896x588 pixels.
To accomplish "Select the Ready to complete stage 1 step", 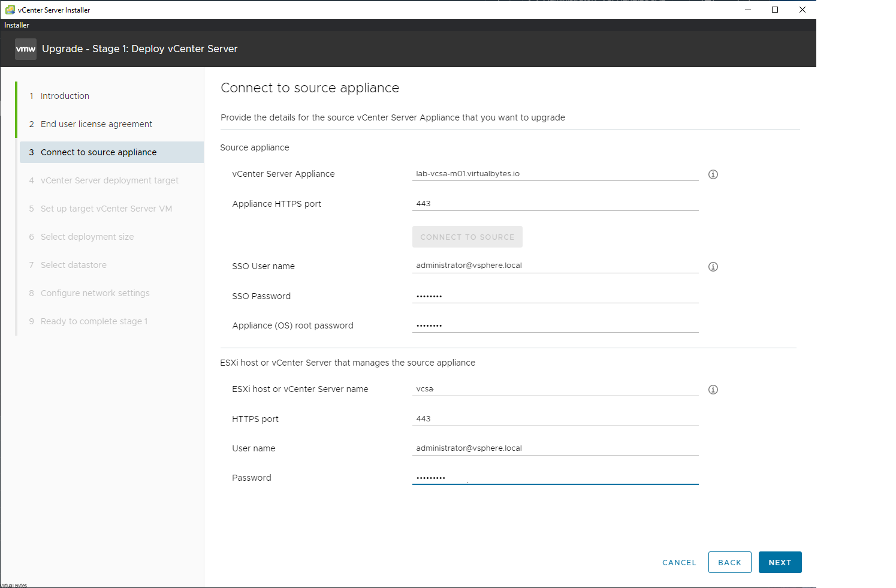I will pyautogui.click(x=93, y=321).
